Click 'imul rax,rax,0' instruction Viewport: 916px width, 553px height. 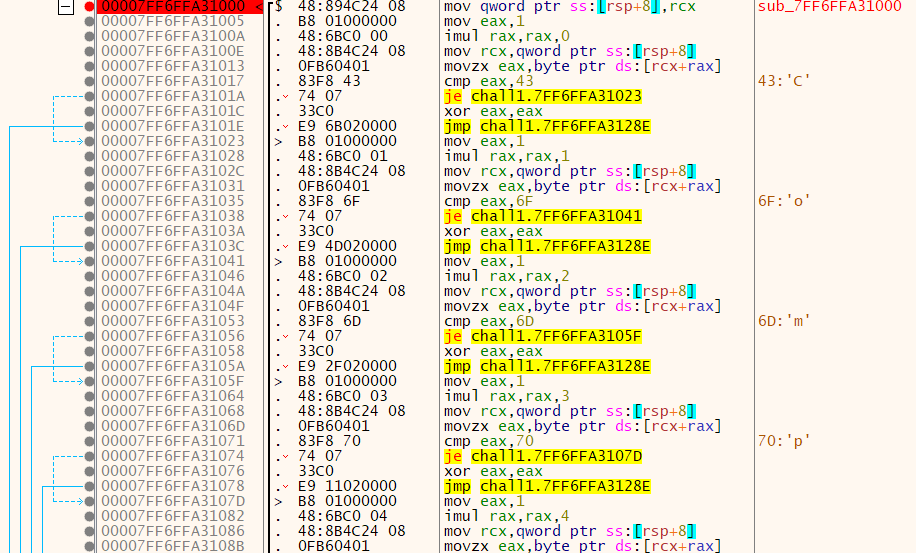point(506,36)
